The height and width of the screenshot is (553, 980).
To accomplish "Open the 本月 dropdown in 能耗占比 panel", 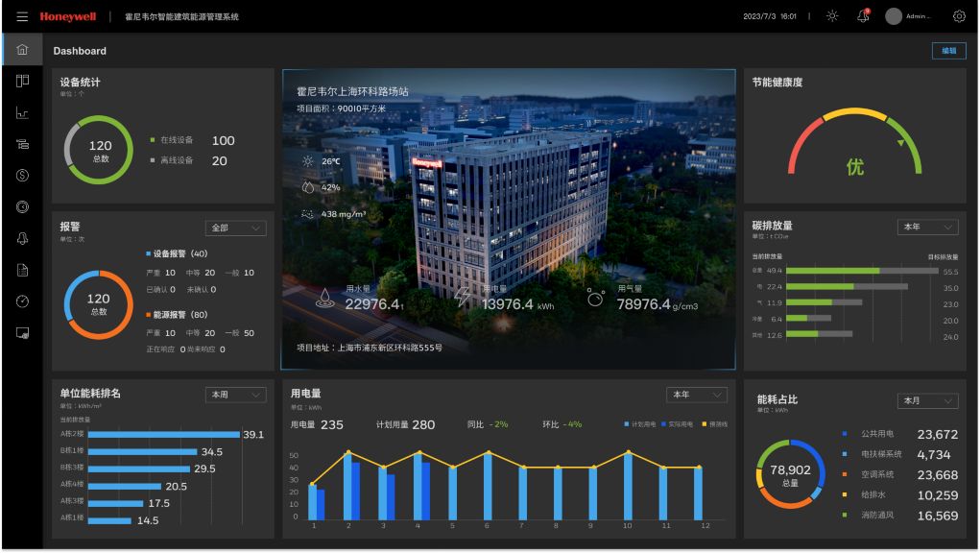I will (x=927, y=400).
